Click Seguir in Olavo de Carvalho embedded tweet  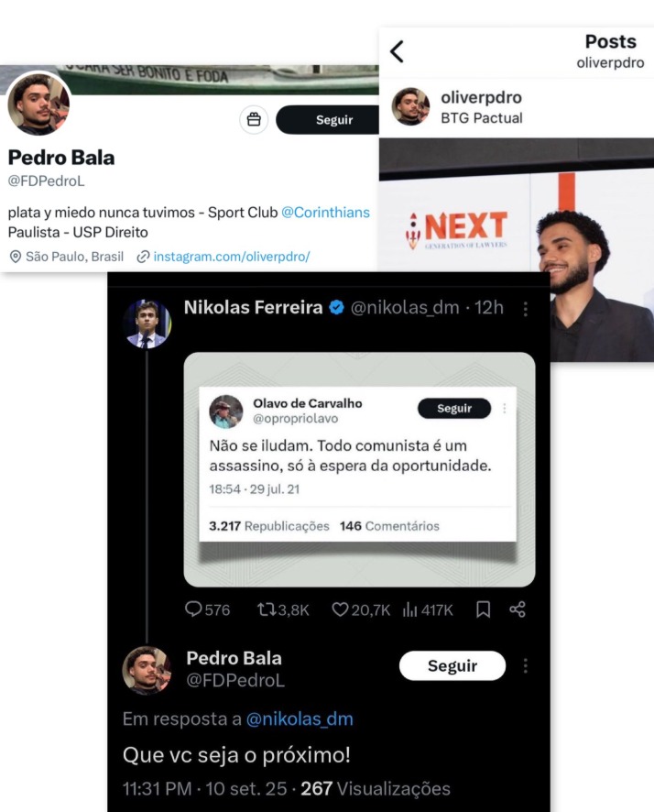(x=454, y=408)
